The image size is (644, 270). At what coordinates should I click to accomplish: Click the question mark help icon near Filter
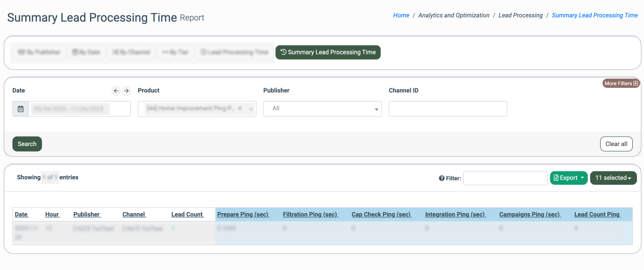pyautogui.click(x=442, y=178)
